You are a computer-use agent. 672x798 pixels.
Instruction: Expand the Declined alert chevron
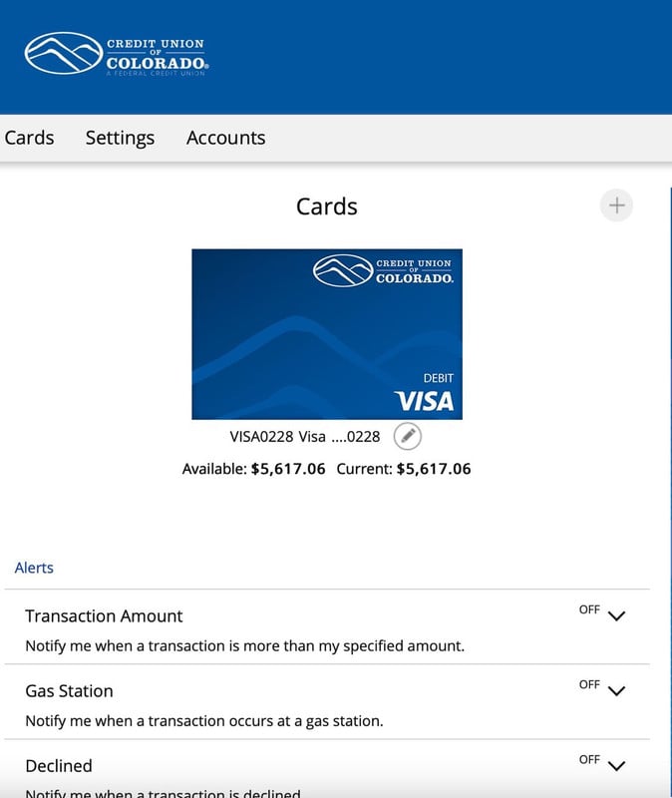(616, 766)
